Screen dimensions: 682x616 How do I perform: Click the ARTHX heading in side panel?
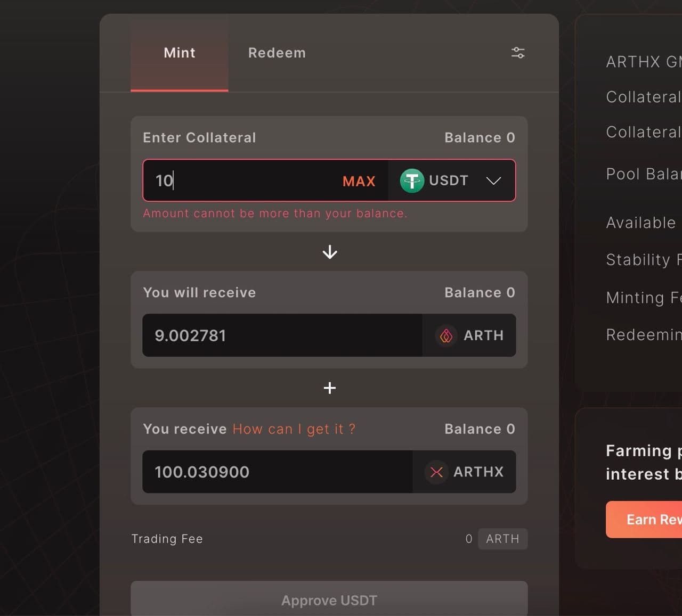(x=644, y=62)
